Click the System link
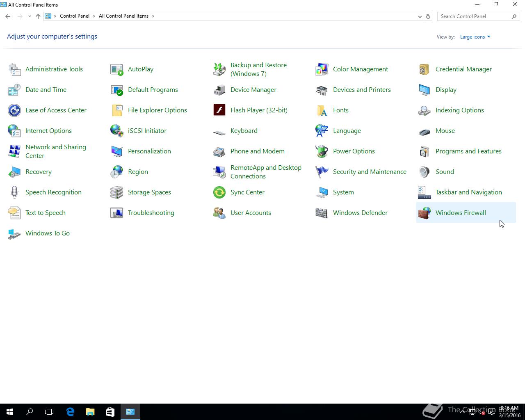The width and height of the screenshot is (525, 420). click(x=343, y=192)
